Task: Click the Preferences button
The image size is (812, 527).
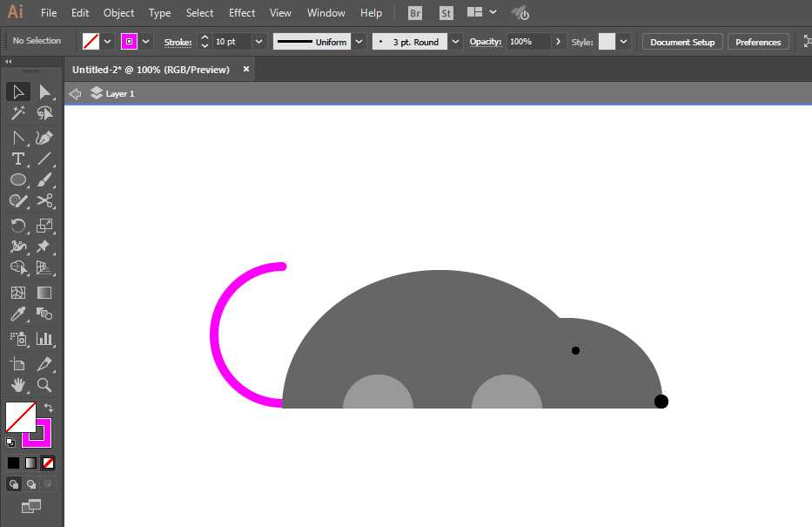Action: point(758,42)
